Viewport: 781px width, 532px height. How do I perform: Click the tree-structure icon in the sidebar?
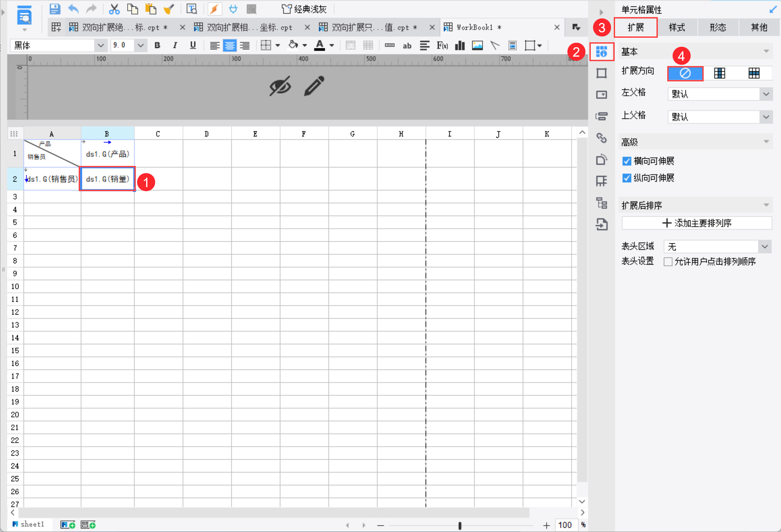coord(602,203)
